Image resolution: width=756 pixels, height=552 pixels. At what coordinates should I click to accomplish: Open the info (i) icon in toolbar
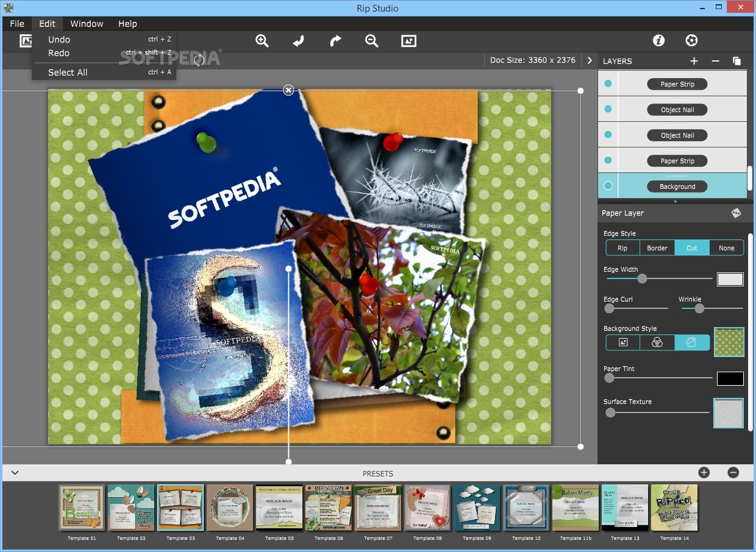[x=658, y=40]
